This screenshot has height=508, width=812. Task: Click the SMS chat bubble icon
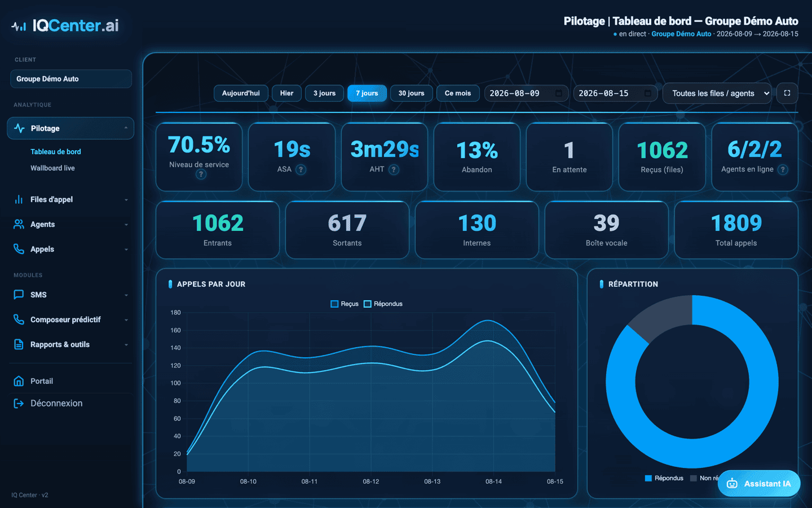pyautogui.click(x=19, y=295)
